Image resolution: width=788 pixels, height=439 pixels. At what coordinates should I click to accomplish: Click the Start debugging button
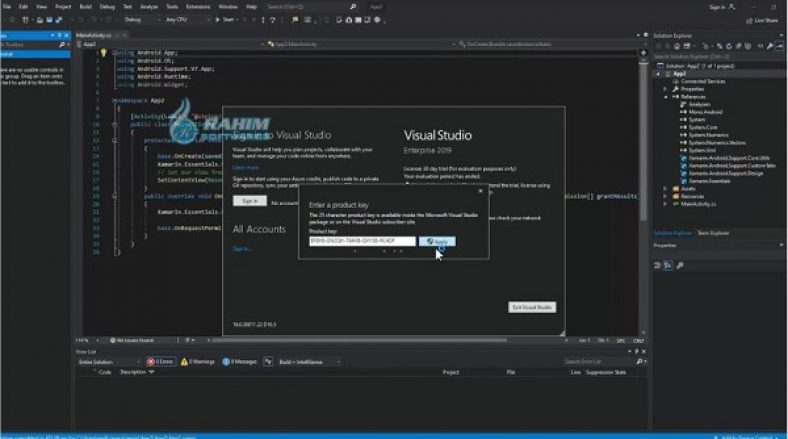pyautogui.click(x=225, y=20)
